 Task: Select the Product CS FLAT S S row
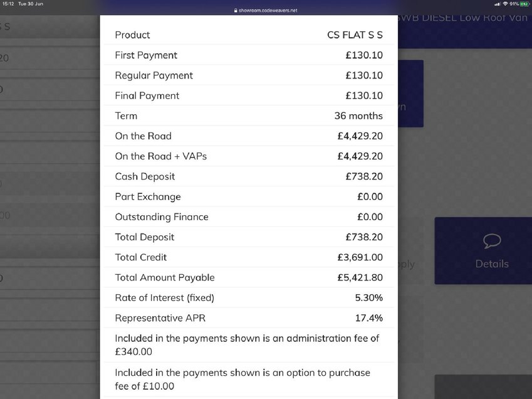249,35
